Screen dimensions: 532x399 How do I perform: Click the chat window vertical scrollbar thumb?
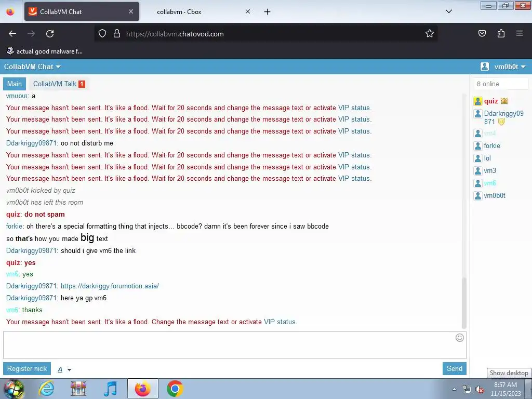[464, 303]
